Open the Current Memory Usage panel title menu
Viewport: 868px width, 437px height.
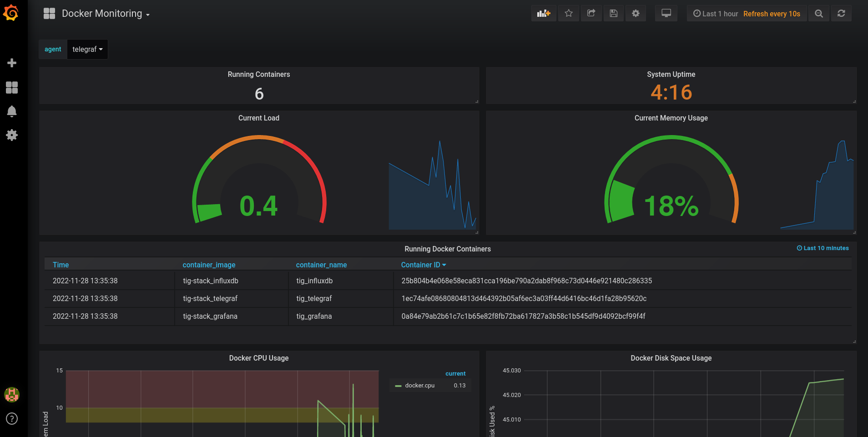pos(671,118)
